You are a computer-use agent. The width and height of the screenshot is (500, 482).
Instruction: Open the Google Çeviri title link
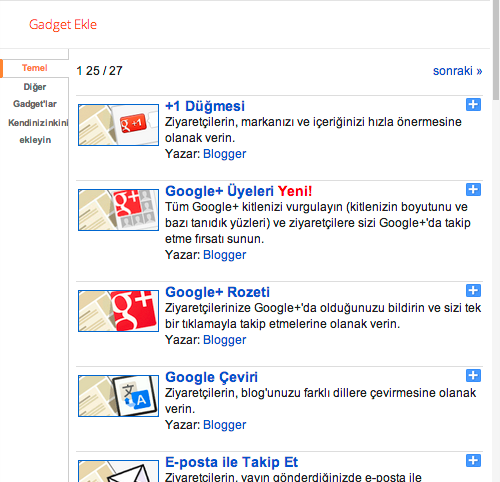click(x=211, y=378)
